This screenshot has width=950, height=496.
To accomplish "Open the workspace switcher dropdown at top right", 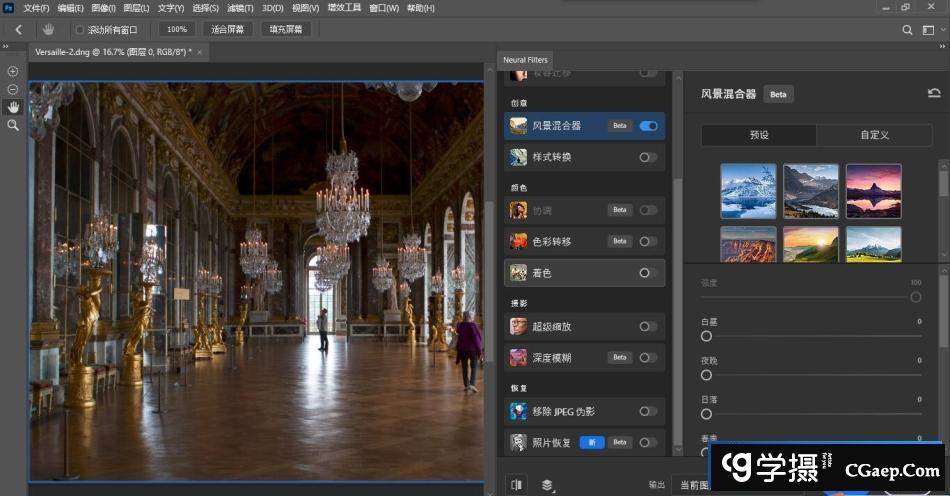I will [x=932, y=30].
